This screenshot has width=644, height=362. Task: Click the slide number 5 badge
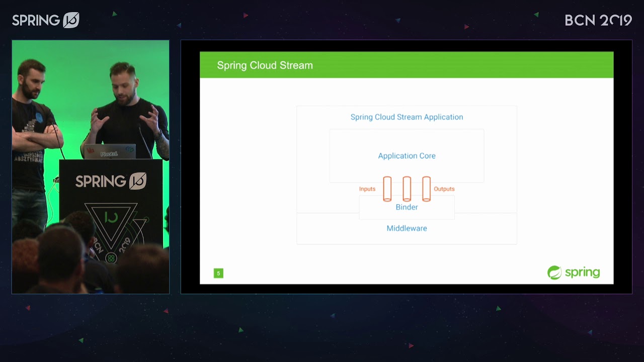(218, 274)
